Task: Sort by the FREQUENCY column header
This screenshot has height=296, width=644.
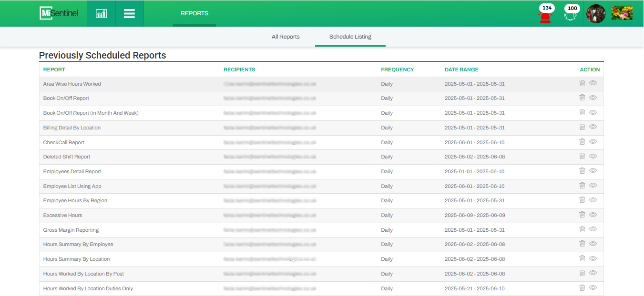Action: (397, 70)
